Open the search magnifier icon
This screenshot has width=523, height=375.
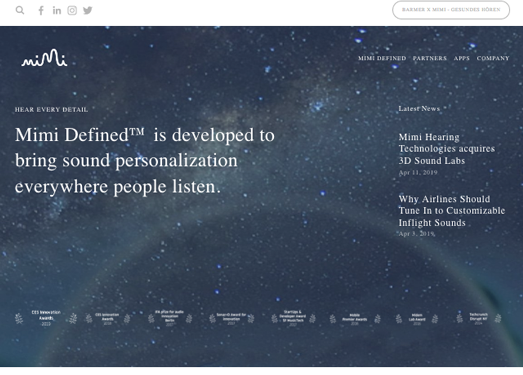point(20,10)
